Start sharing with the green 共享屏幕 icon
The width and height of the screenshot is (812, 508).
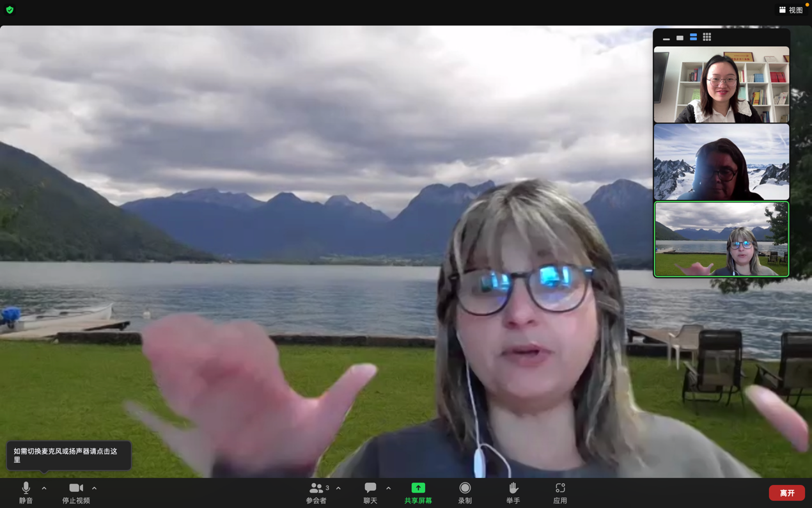point(418,488)
